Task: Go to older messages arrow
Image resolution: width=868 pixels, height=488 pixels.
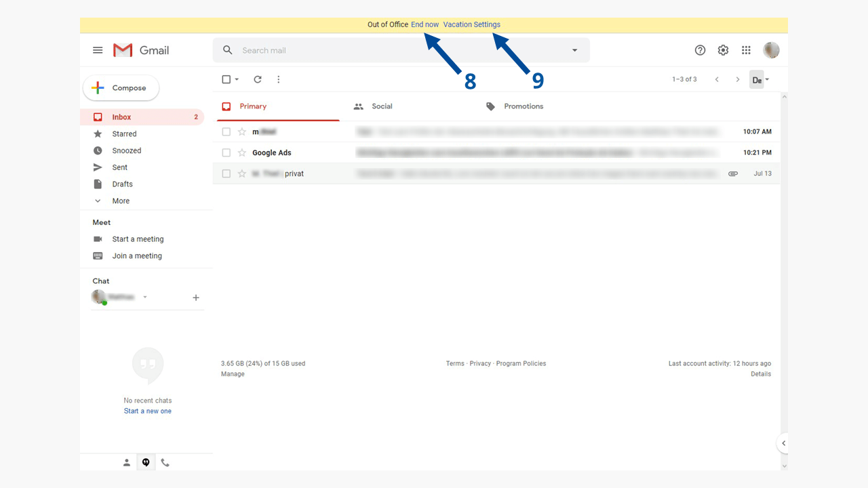Action: click(x=738, y=79)
